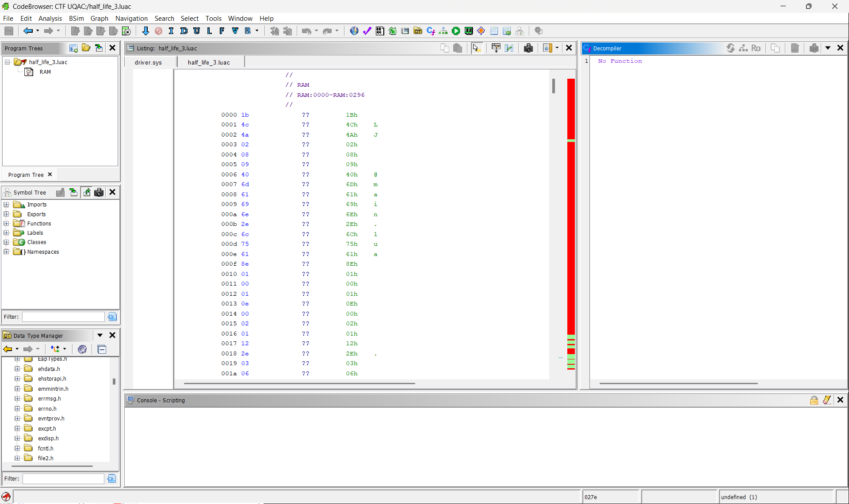Switch to the driver.sys listing tab
This screenshot has height=504, width=849.
click(x=149, y=62)
